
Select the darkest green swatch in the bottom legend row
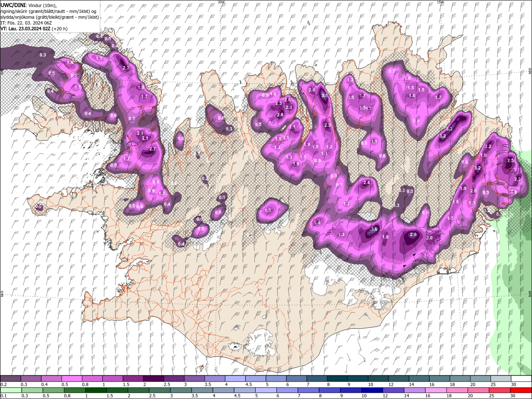[96, 390]
